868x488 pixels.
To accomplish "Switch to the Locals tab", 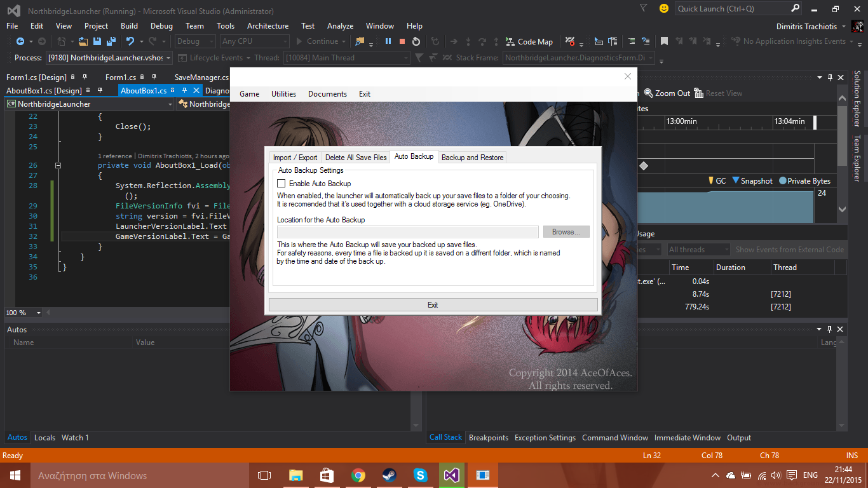I will click(x=44, y=438).
